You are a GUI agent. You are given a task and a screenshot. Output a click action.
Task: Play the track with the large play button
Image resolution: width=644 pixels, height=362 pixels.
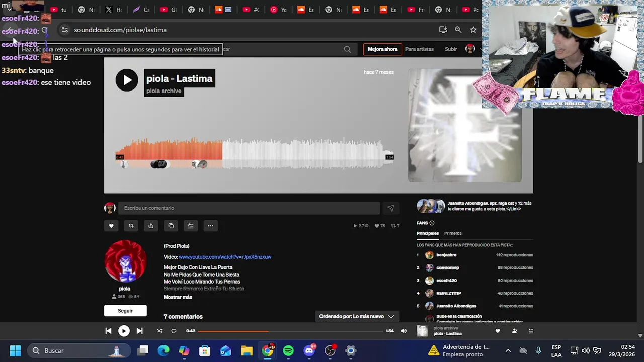click(127, 80)
